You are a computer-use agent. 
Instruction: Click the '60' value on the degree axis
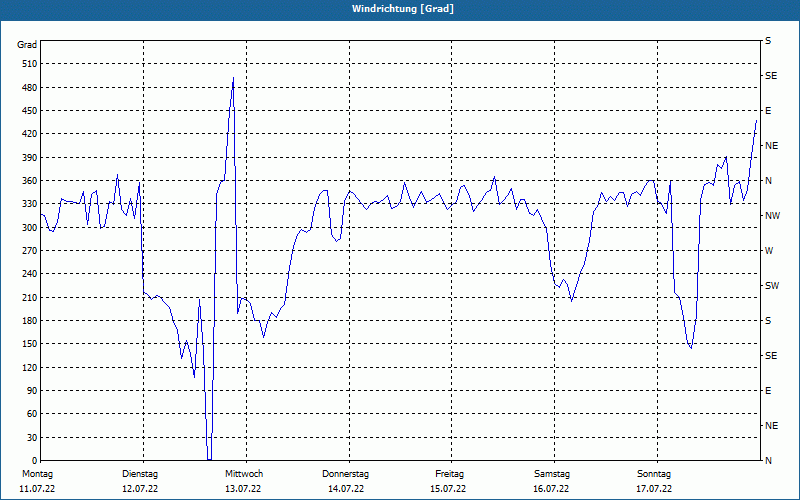tap(32, 414)
